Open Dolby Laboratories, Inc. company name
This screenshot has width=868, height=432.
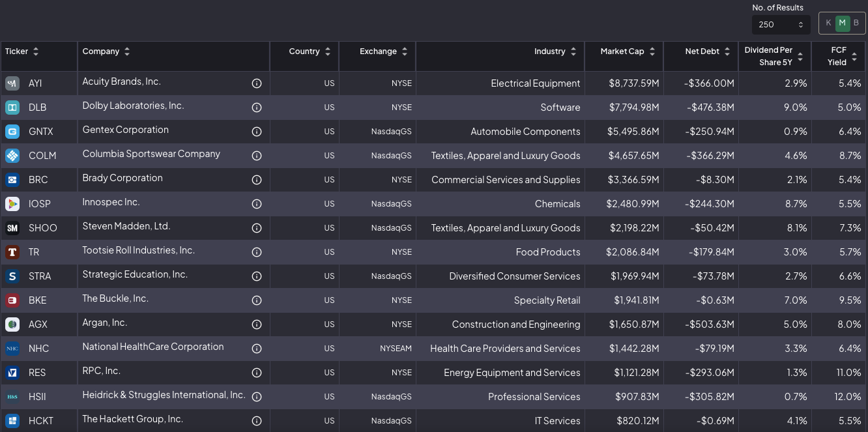133,106
